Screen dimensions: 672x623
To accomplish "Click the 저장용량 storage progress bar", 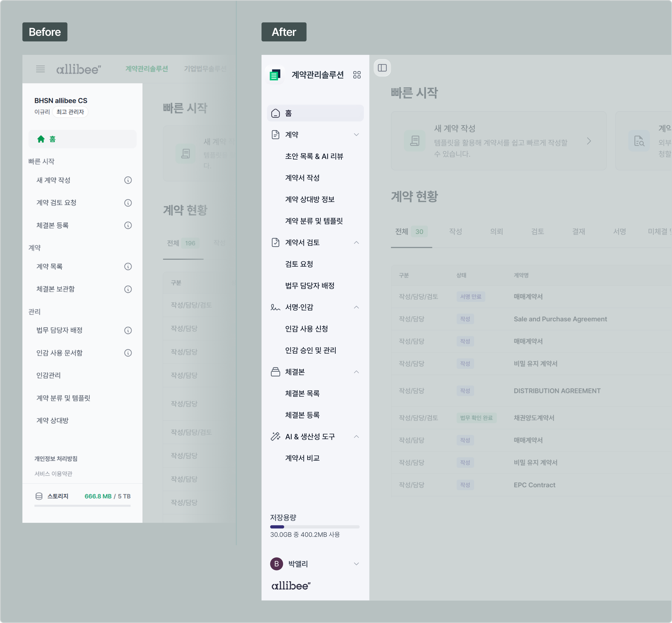I will coord(314,527).
